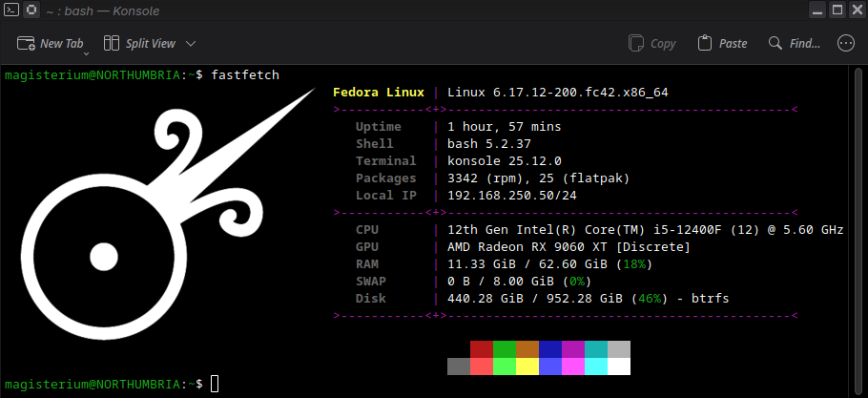The height and width of the screenshot is (398, 868).
Task: Click the dark magenta color block
Action: 573,349
